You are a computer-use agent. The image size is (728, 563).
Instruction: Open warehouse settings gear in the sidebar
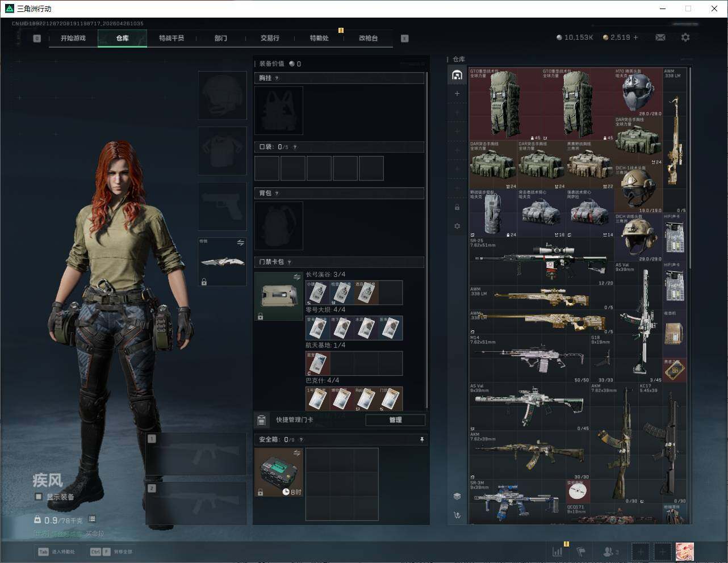[x=457, y=226]
